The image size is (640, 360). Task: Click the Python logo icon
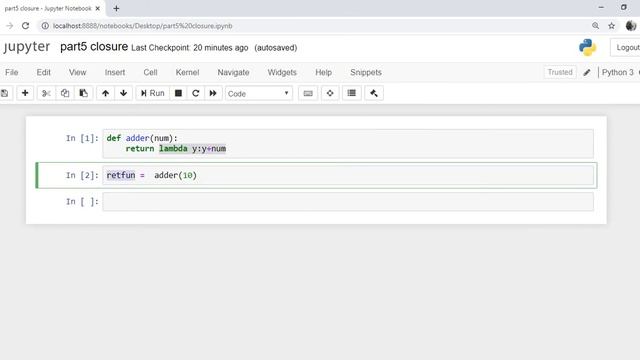point(587,47)
